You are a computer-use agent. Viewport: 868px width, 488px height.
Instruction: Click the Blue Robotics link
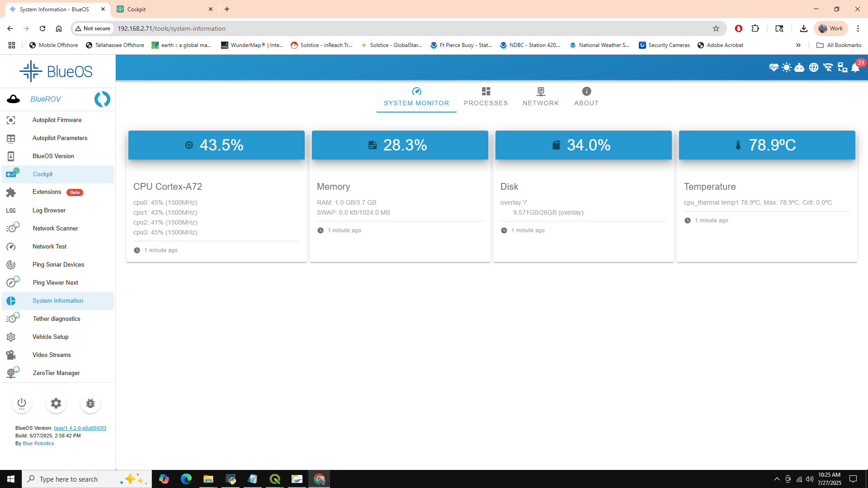point(38,443)
